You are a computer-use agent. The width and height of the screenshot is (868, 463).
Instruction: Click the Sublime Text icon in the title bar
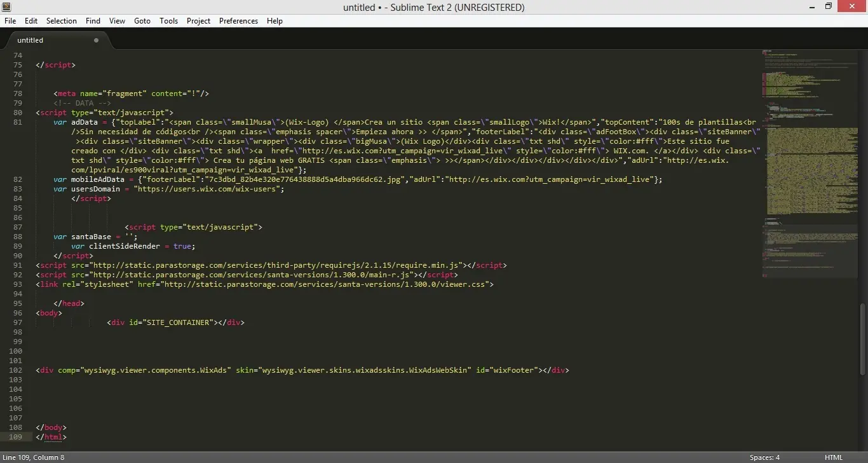7,7
